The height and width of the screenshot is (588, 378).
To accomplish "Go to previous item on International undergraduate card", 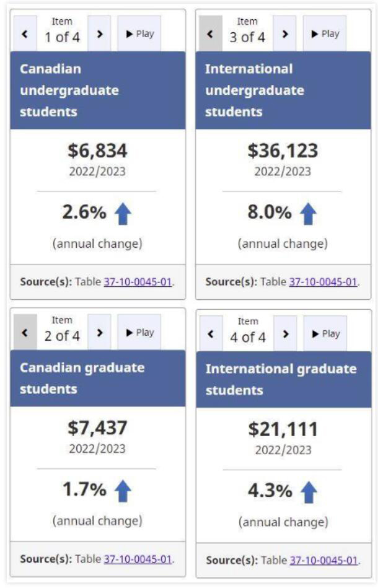I will point(211,34).
